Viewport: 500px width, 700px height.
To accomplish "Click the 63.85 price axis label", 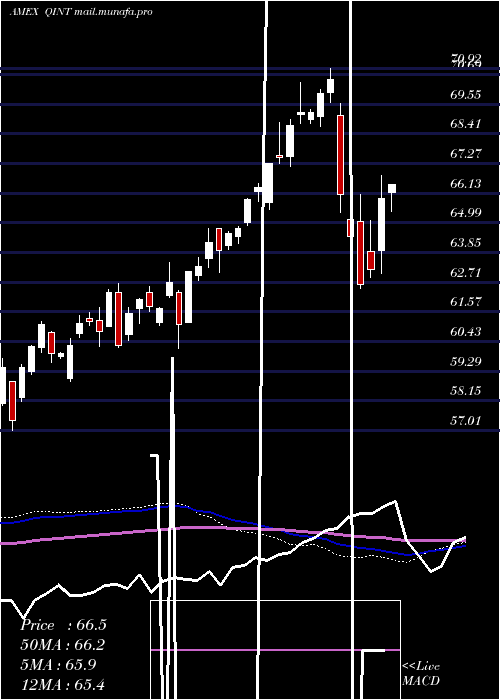I will tap(466, 242).
